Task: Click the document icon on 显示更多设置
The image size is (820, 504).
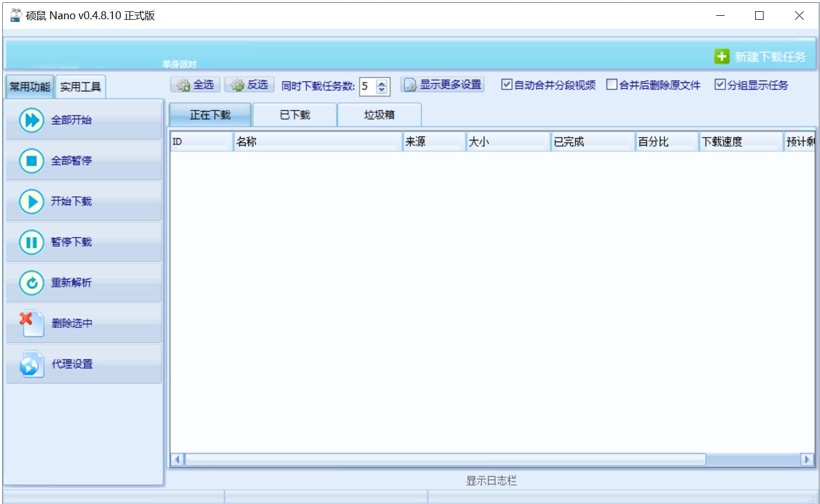Action: 410,85
